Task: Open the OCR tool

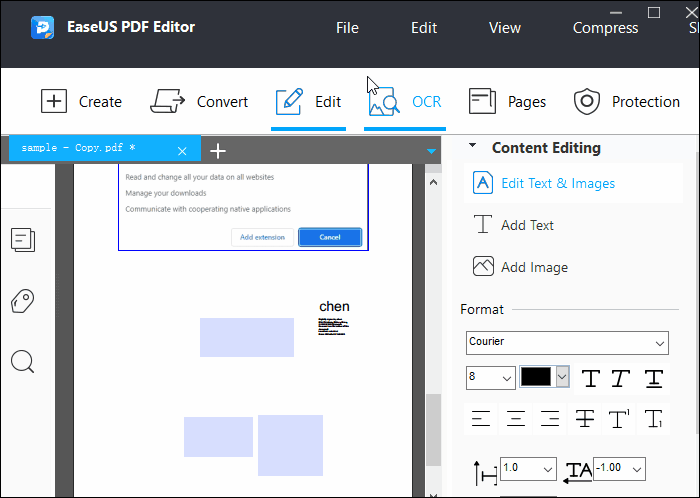Action: click(x=404, y=102)
